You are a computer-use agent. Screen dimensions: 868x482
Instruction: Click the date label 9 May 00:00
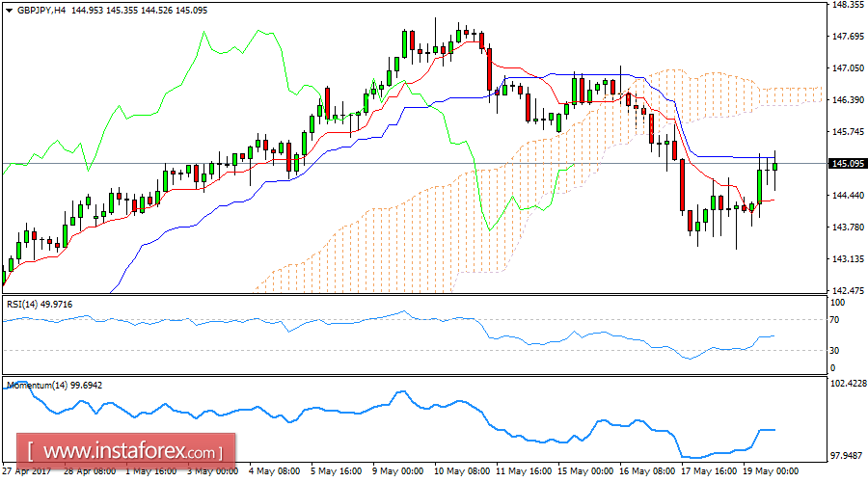pyautogui.click(x=398, y=471)
